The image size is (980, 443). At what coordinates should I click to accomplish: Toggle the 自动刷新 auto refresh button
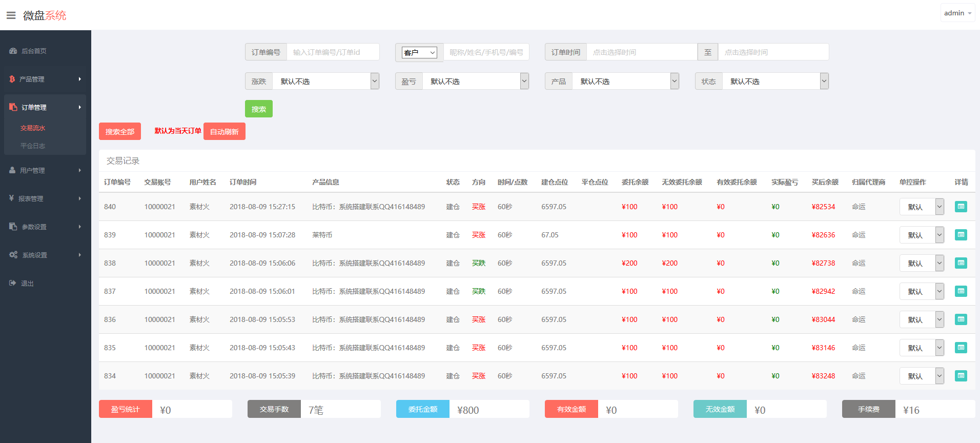pyautogui.click(x=224, y=132)
